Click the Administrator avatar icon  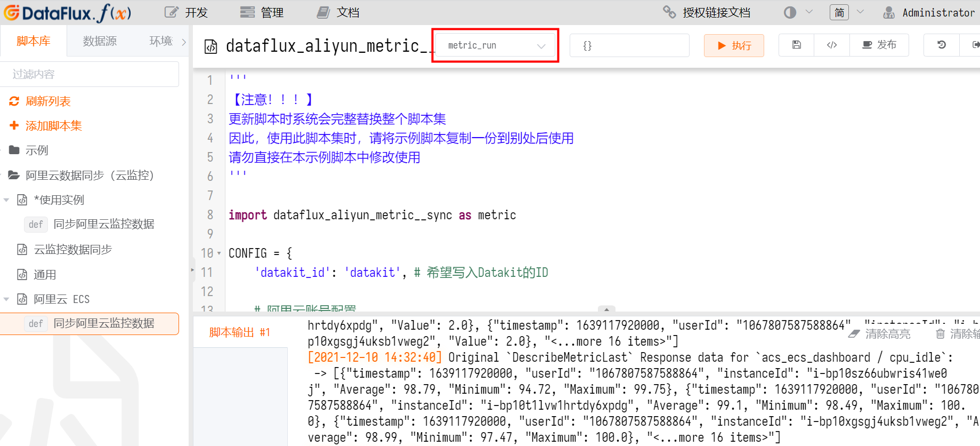click(x=888, y=12)
